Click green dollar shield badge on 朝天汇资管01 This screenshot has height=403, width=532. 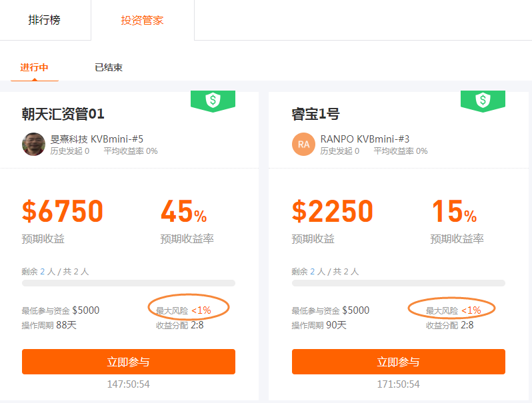tap(213, 101)
